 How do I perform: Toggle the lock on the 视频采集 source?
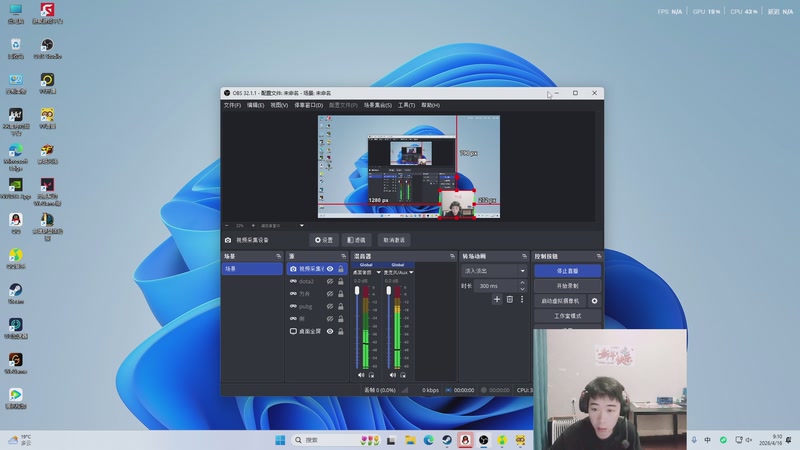point(341,269)
